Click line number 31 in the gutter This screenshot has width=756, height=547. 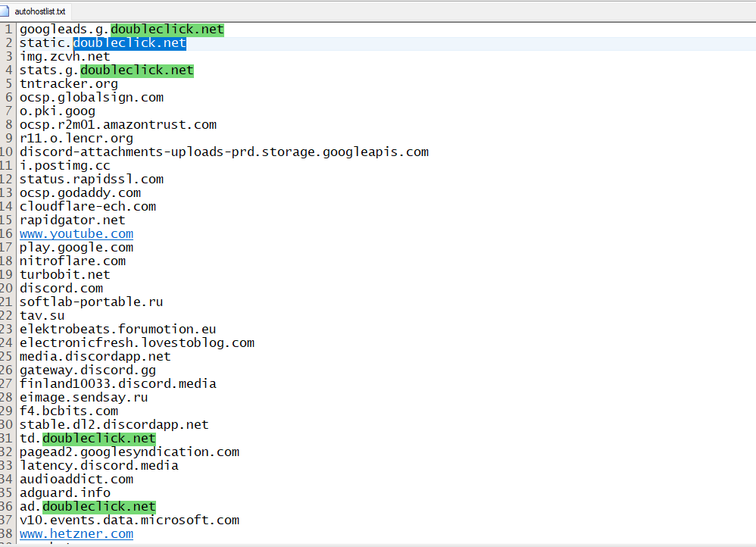[x=6, y=439]
